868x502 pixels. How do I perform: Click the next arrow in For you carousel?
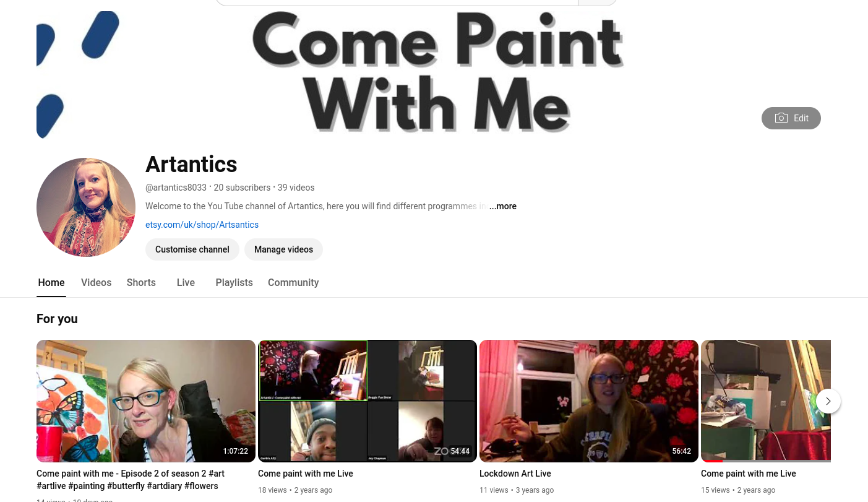click(x=828, y=401)
